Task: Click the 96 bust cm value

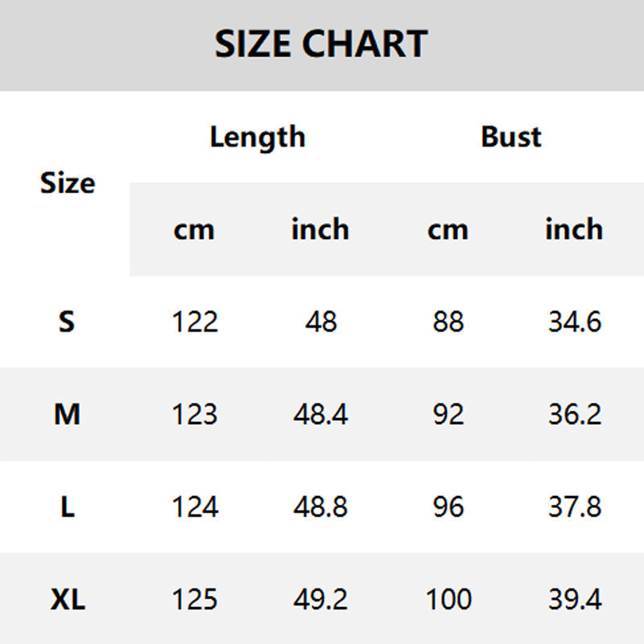Action: point(448,507)
